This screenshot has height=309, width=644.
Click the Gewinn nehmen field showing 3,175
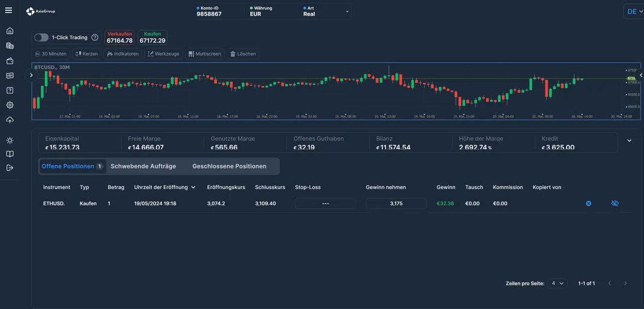pyautogui.click(x=396, y=203)
